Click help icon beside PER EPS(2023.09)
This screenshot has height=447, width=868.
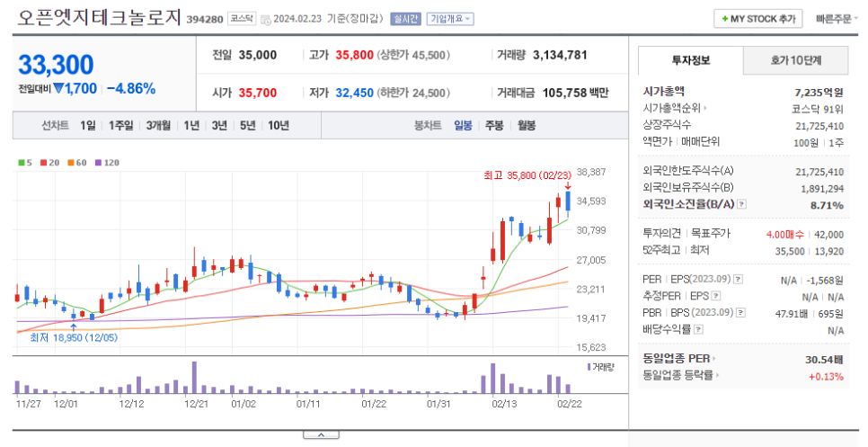point(739,280)
